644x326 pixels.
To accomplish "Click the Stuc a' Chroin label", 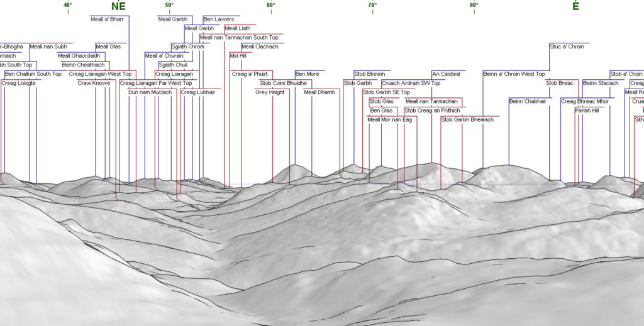I will [567, 46].
